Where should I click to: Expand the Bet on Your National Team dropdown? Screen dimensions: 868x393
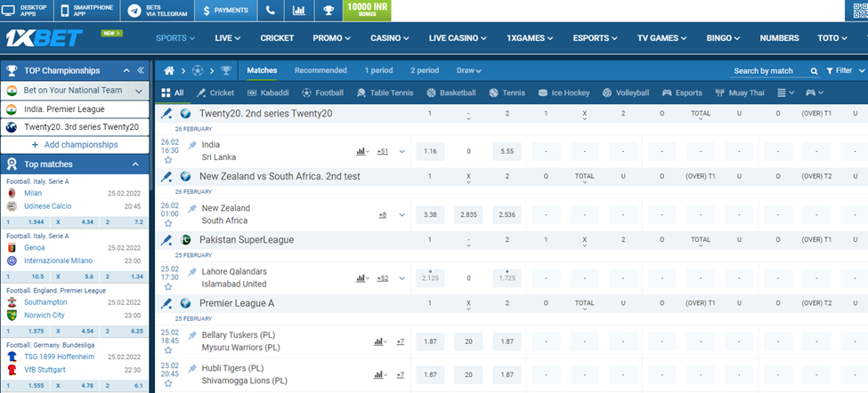(139, 91)
